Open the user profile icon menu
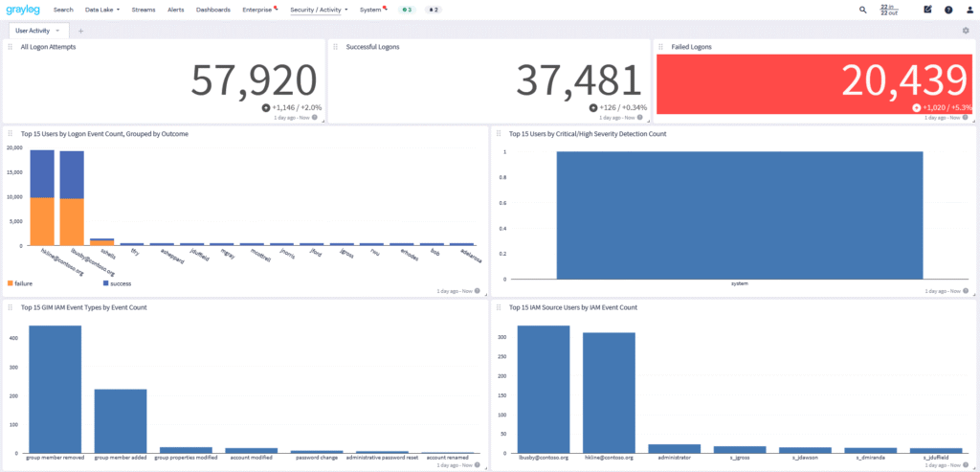The height and width of the screenshot is (472, 980). click(x=969, y=10)
